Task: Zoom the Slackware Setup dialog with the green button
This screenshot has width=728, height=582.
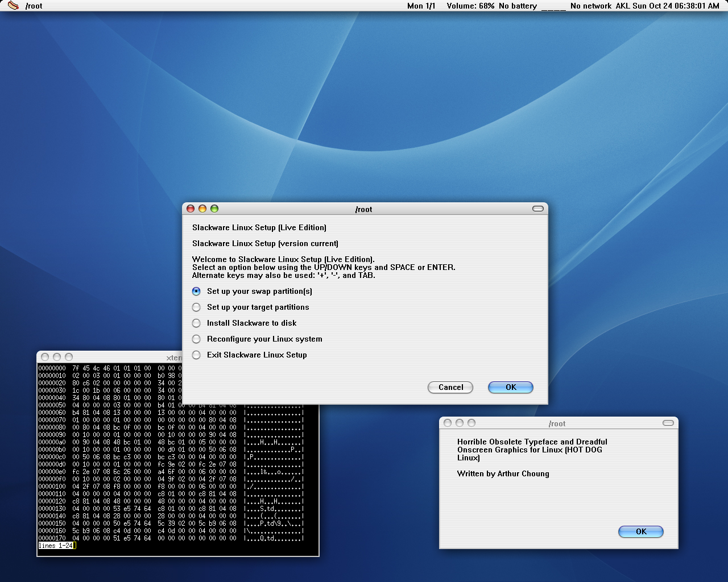Action: click(x=214, y=209)
